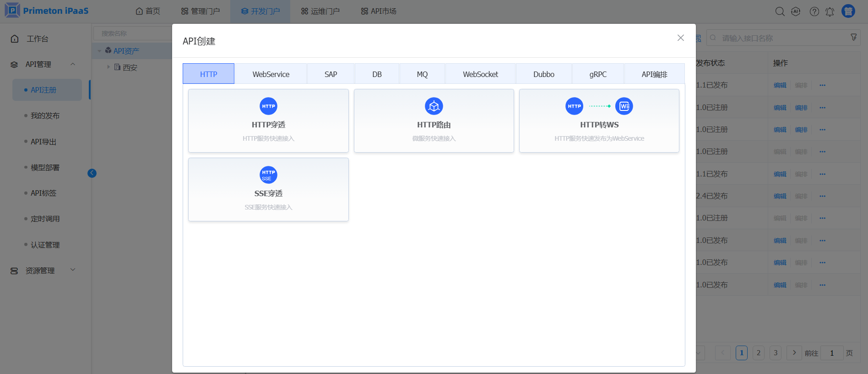Open the API编排 tab

tap(654, 74)
